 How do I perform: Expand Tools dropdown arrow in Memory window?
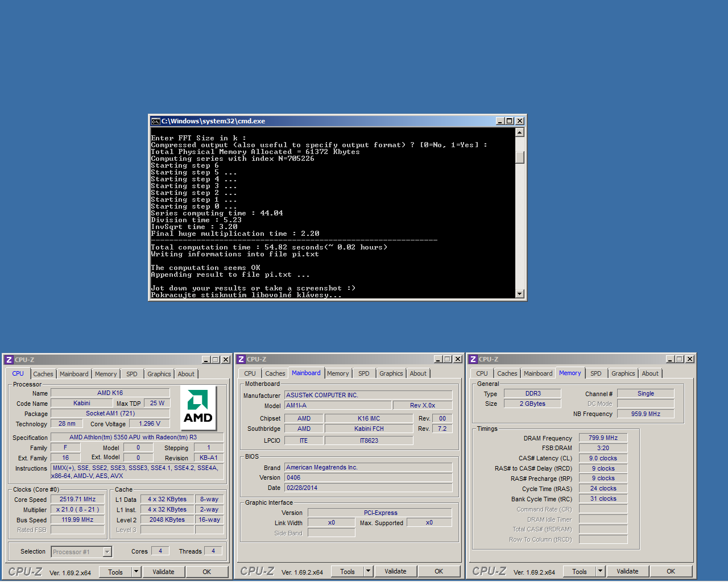pos(600,571)
